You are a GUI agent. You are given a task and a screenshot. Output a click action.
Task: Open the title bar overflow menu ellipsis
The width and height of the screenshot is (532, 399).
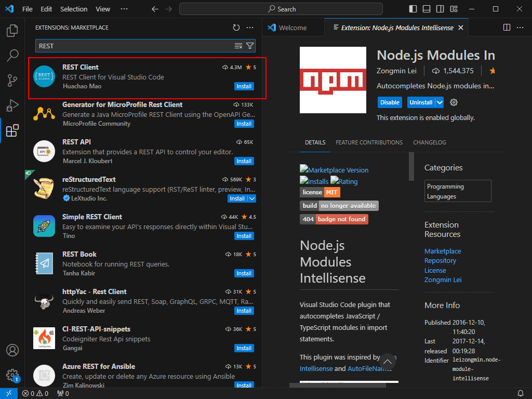click(124, 9)
